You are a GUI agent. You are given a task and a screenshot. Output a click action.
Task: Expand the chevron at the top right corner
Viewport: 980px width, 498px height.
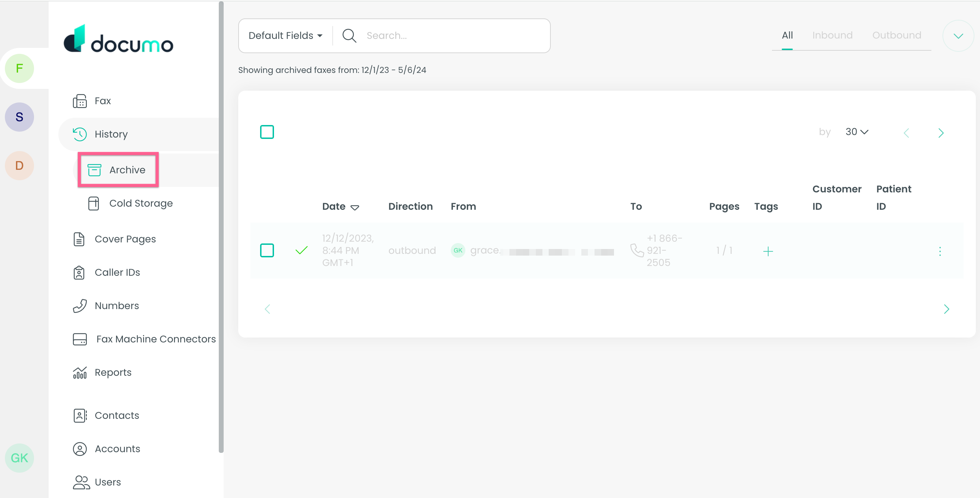958,35
